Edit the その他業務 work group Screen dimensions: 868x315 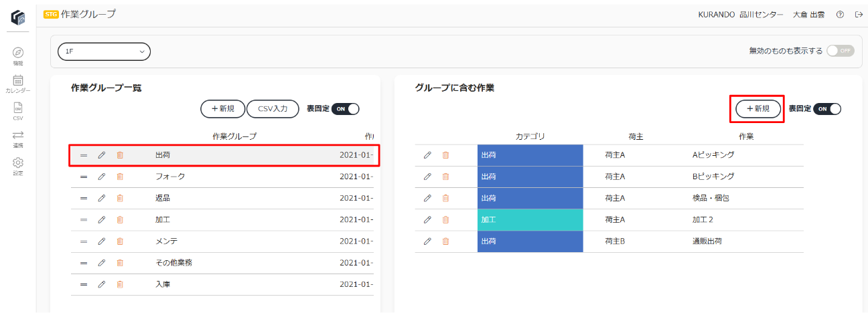pyautogui.click(x=102, y=262)
